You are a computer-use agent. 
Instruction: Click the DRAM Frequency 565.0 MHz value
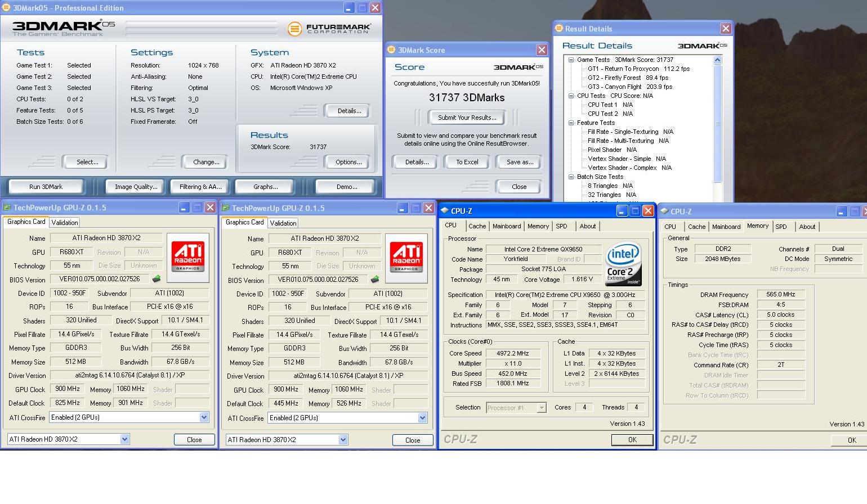(780, 294)
